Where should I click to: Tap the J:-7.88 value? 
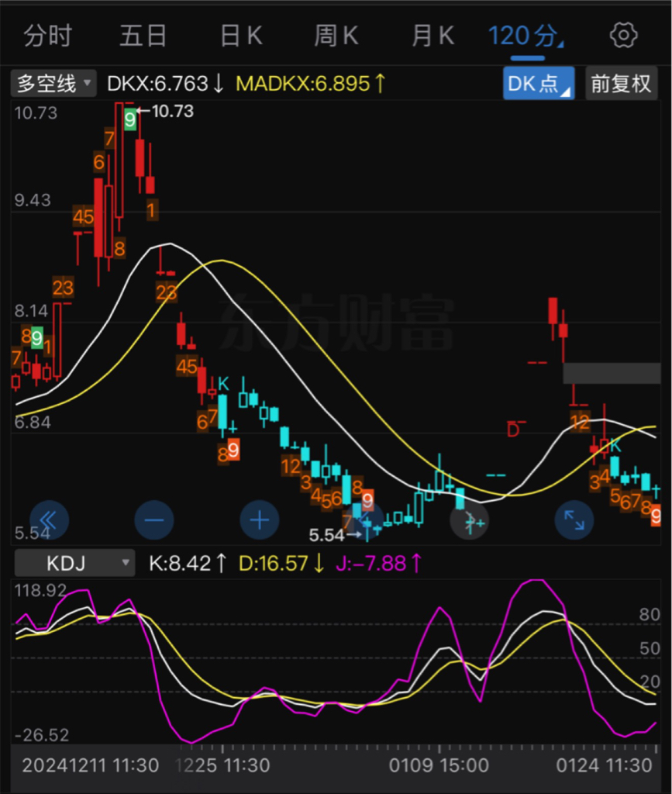pyautogui.click(x=378, y=563)
